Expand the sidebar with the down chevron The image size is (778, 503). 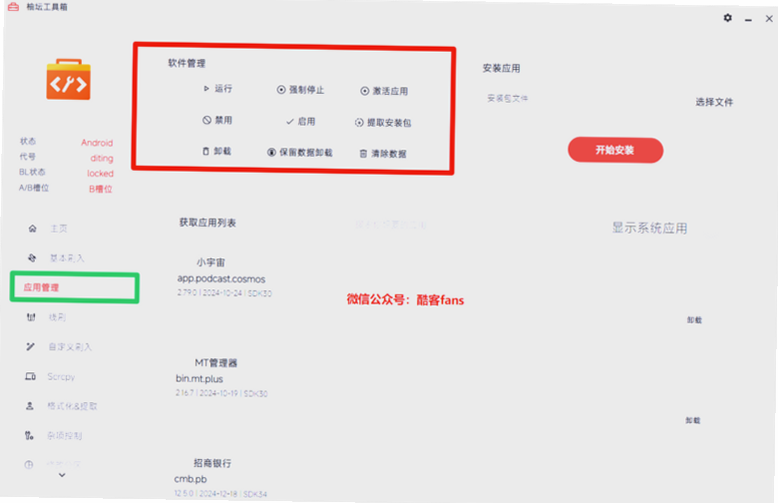pyautogui.click(x=62, y=475)
